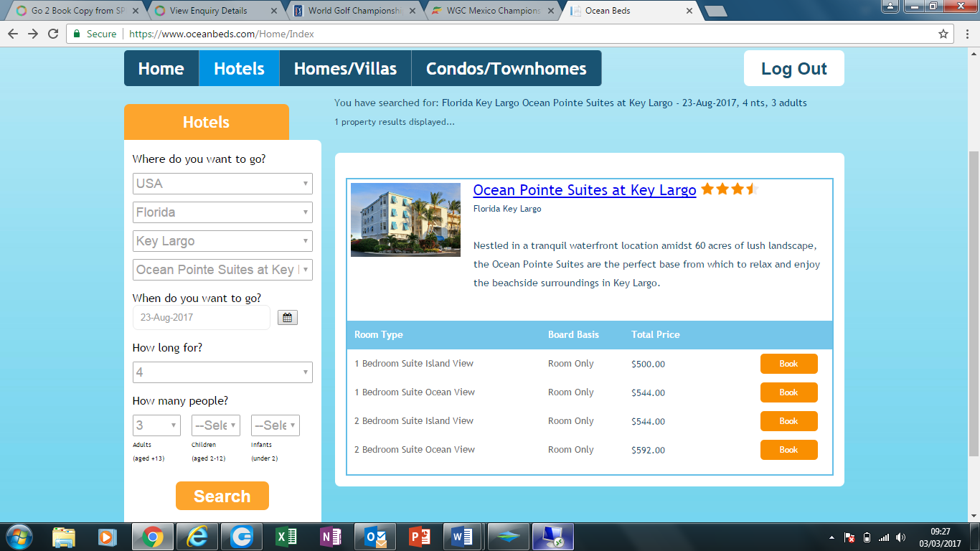Open the Homes/Villas navigation item
The height and width of the screenshot is (551, 980).
pyautogui.click(x=345, y=68)
